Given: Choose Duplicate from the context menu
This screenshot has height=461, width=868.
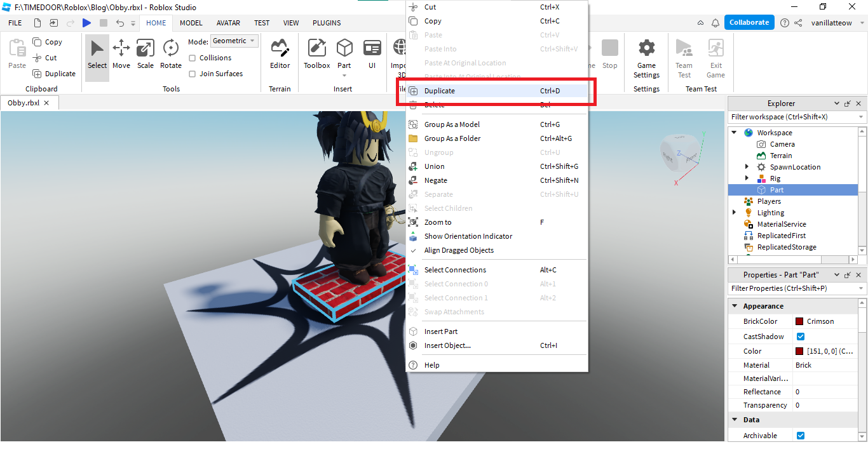Looking at the screenshot, I should (x=440, y=91).
